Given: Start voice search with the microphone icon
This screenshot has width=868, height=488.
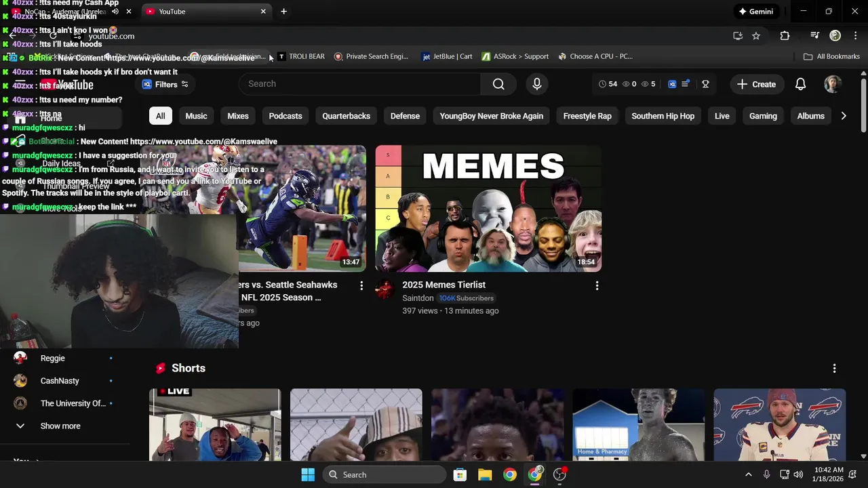Looking at the screenshot, I should (537, 84).
